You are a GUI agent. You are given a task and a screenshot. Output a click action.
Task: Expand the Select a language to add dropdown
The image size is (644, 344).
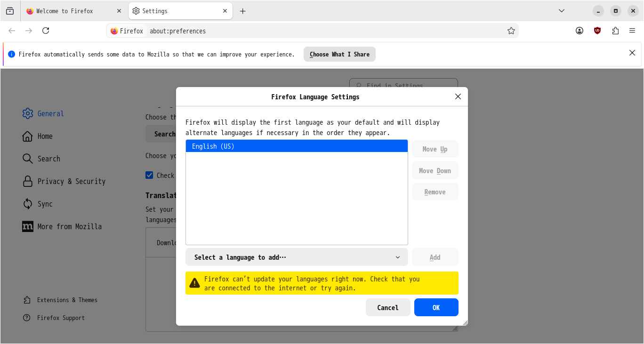[297, 257]
